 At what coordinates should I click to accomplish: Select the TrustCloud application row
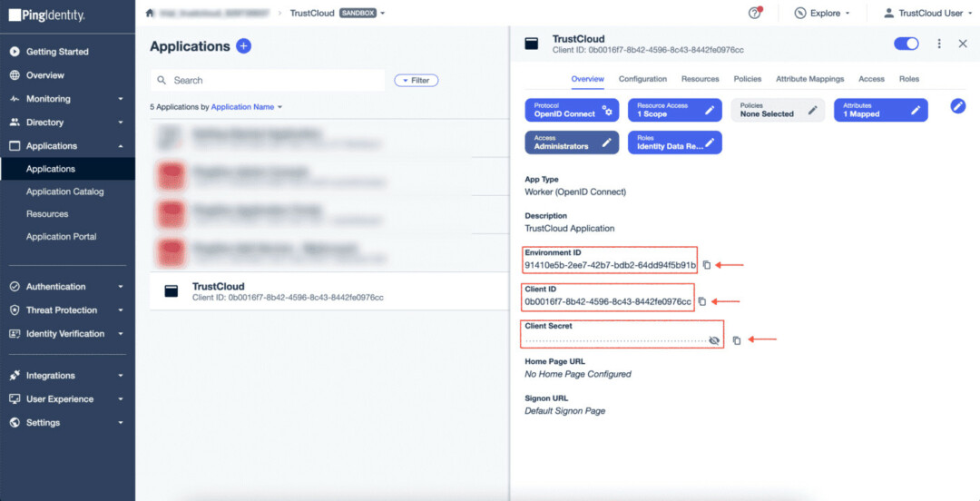pos(329,290)
